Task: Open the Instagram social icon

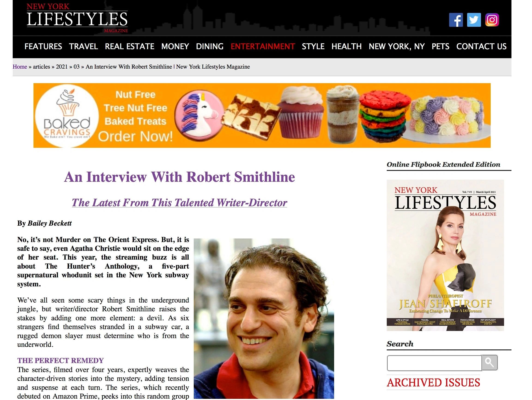Action: 492,20
